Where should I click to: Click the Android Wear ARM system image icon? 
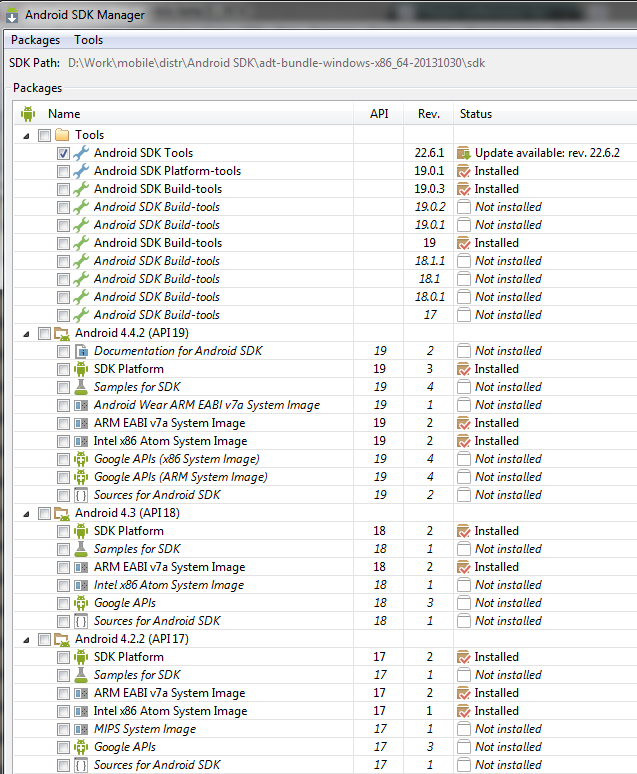[81, 405]
